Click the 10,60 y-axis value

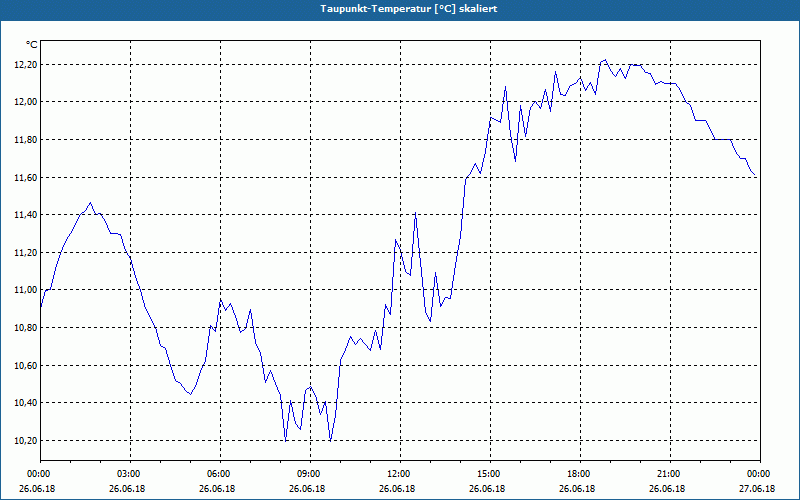click(x=26, y=365)
